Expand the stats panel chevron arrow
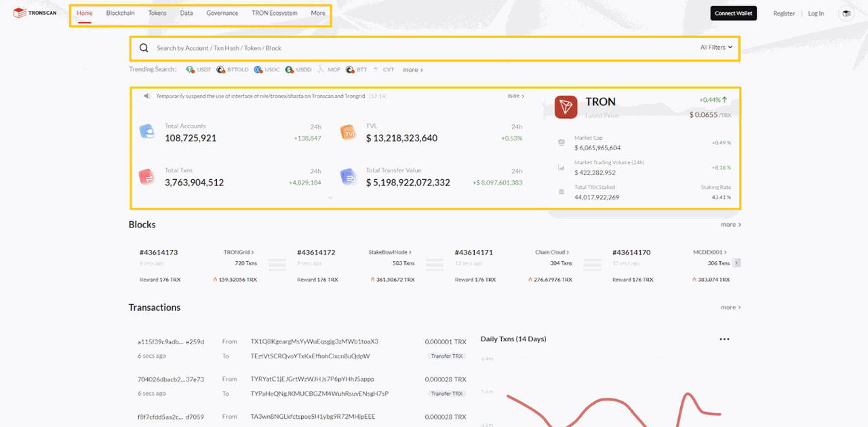 click(x=330, y=198)
